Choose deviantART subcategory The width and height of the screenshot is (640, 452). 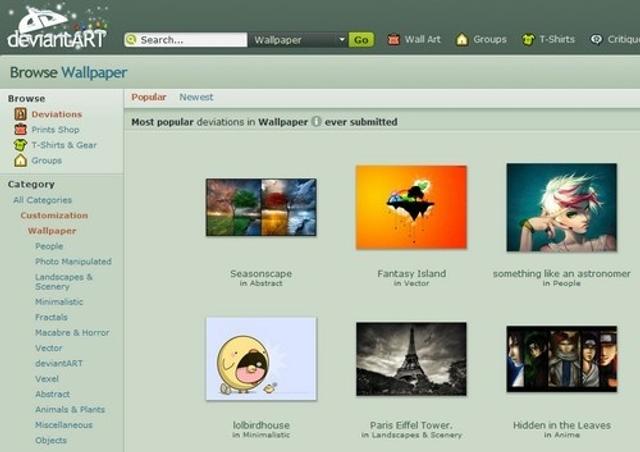coord(59,363)
